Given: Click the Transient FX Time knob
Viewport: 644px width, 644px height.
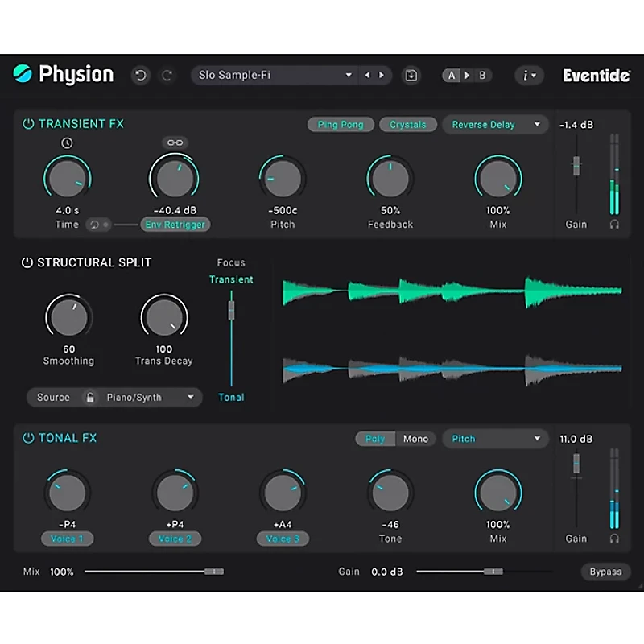Looking at the screenshot, I should [x=68, y=179].
